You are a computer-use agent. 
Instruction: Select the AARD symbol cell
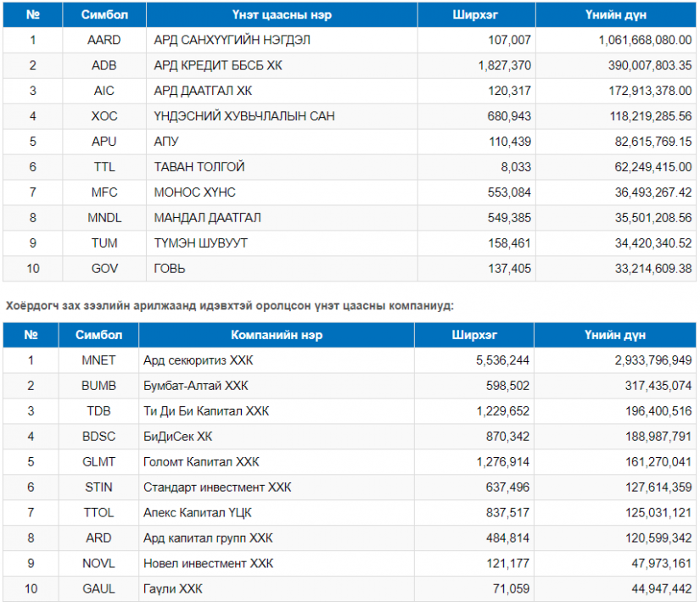(104, 40)
